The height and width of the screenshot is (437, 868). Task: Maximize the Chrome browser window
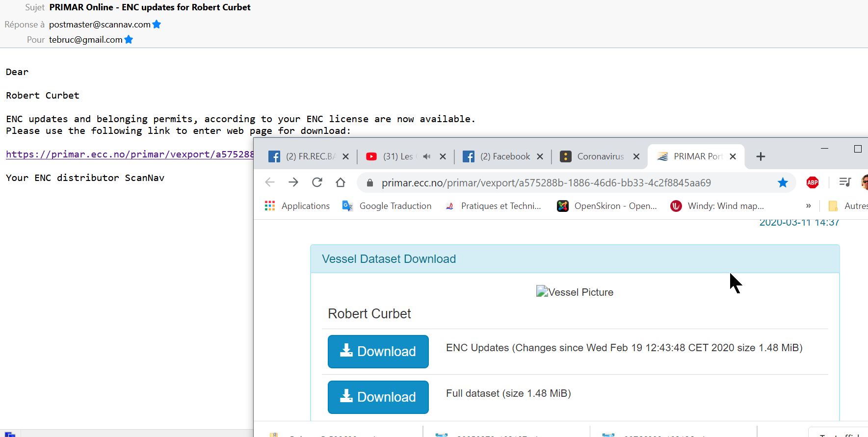click(858, 149)
